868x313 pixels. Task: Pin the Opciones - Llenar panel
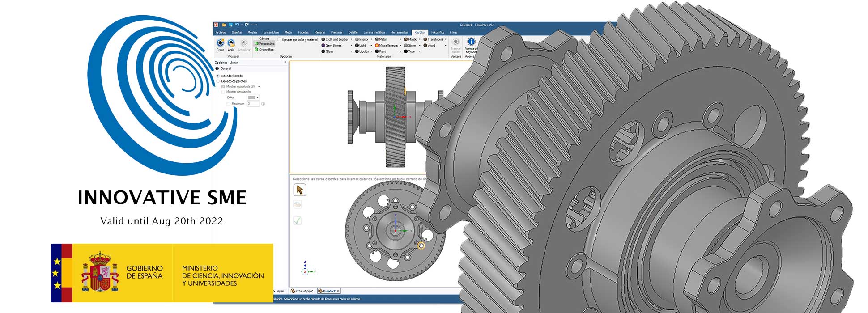[x=285, y=63]
